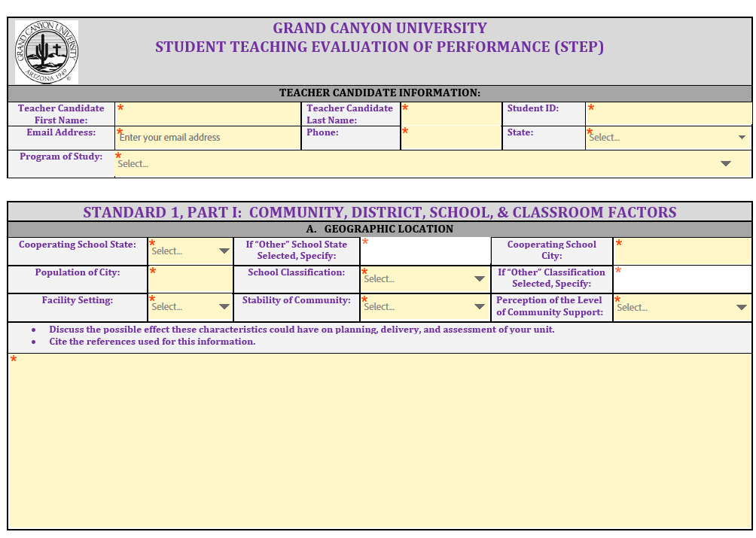Click the 'STUDENT TEACHING EVALUATION OF PERFORMANCE (STEP)' title
Viewport: 756px width, 538px height.
coord(380,47)
